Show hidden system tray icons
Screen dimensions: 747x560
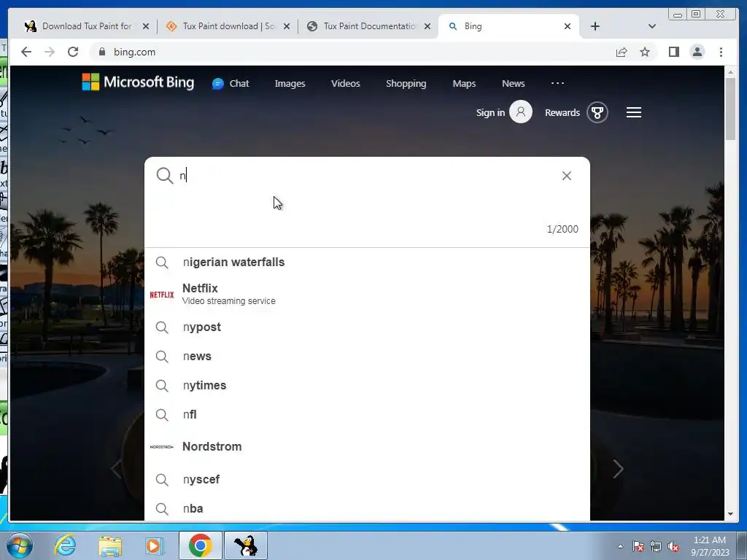(620, 546)
